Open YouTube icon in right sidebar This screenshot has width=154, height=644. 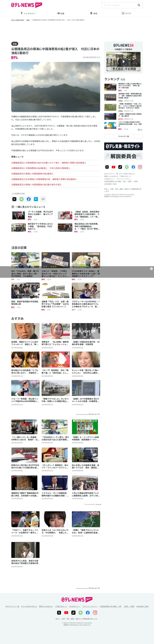(x=114, y=167)
